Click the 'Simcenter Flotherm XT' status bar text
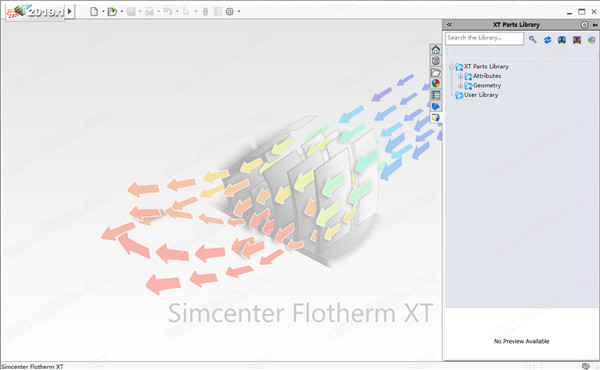Screen dimensions: 600x370 [32, 367]
